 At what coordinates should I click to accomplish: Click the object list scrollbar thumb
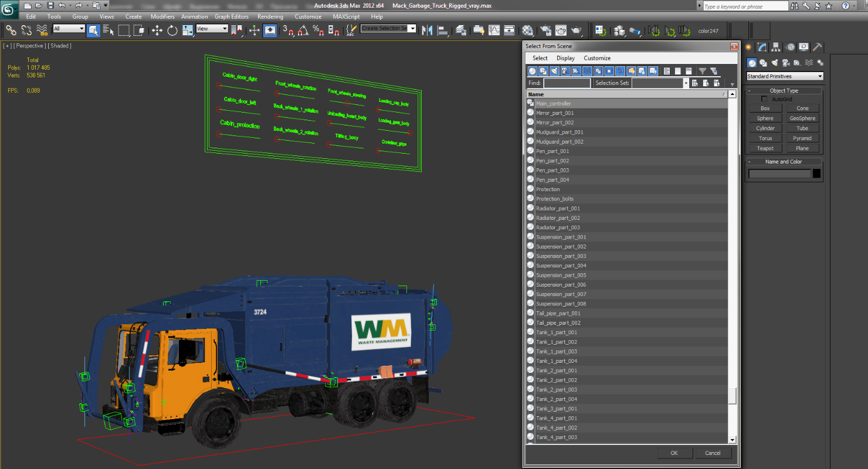732,396
